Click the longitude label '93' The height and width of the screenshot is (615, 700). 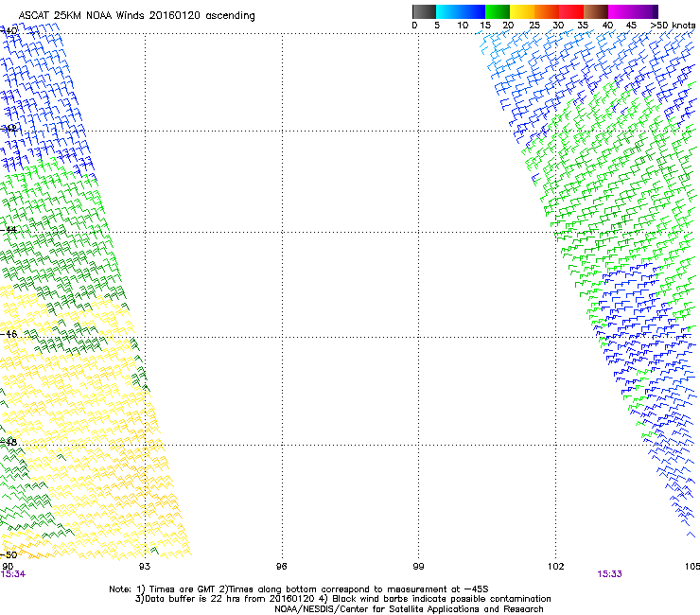tap(145, 567)
